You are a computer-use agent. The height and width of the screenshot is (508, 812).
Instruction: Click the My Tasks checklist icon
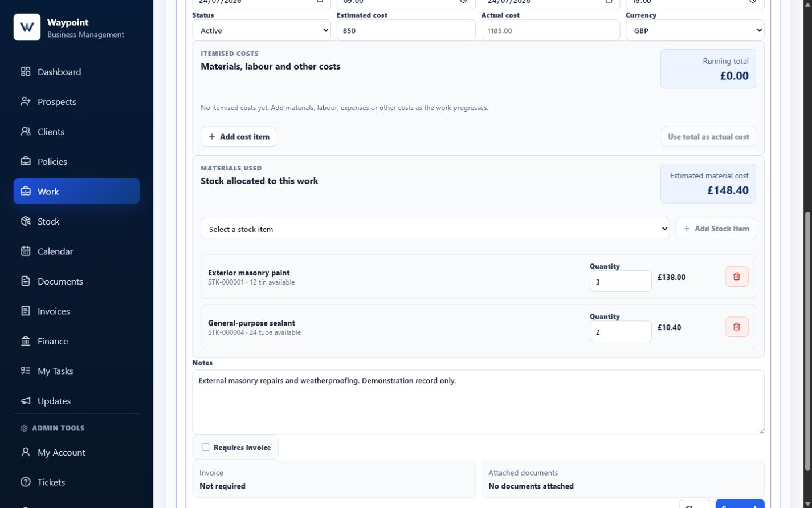pos(26,371)
